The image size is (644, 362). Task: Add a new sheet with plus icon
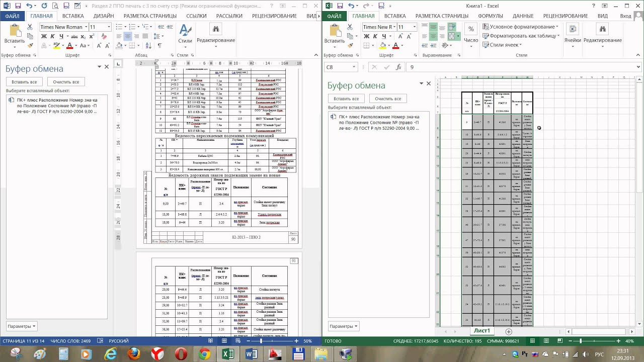[509, 331]
